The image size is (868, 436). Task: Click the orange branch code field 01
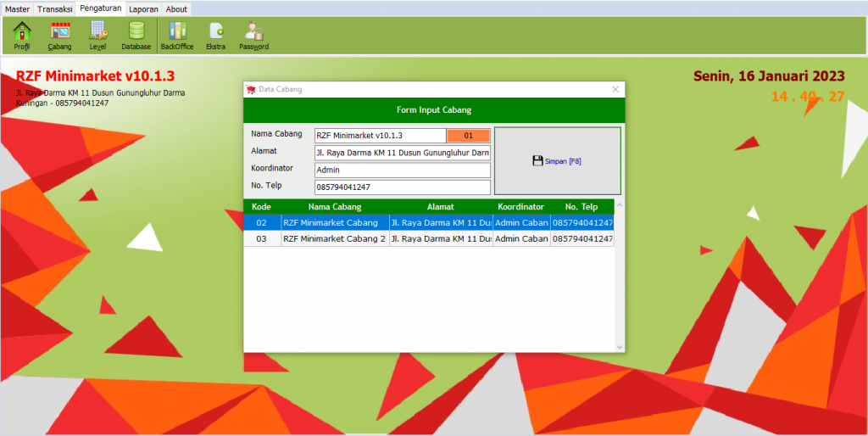468,136
